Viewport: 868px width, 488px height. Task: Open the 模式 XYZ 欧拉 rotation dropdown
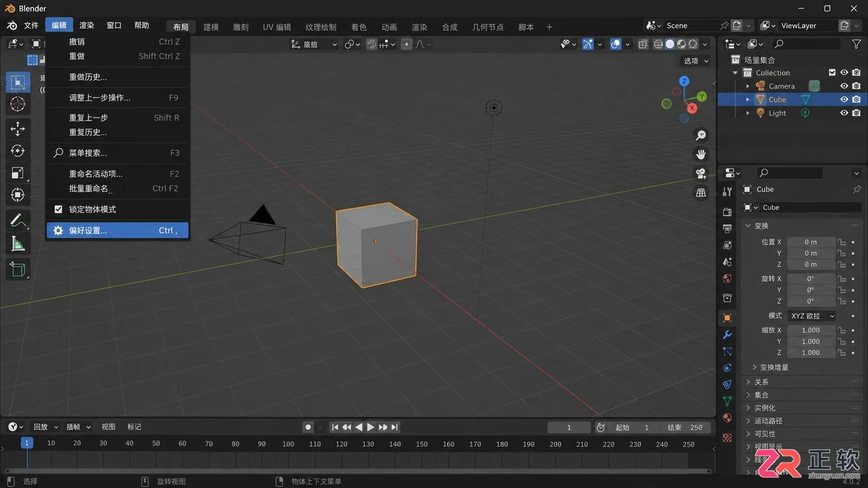click(811, 316)
